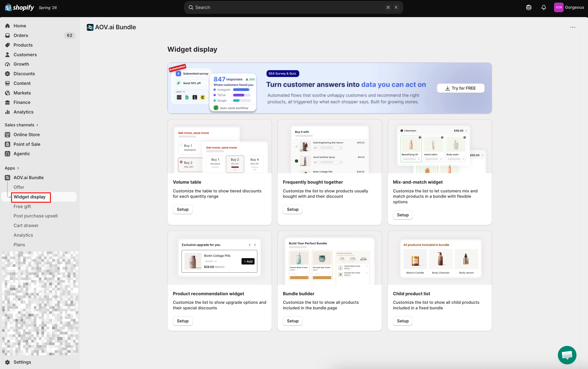Click the SEA Survey & Quiz tag
Screen dimensions: 588x369
point(282,74)
